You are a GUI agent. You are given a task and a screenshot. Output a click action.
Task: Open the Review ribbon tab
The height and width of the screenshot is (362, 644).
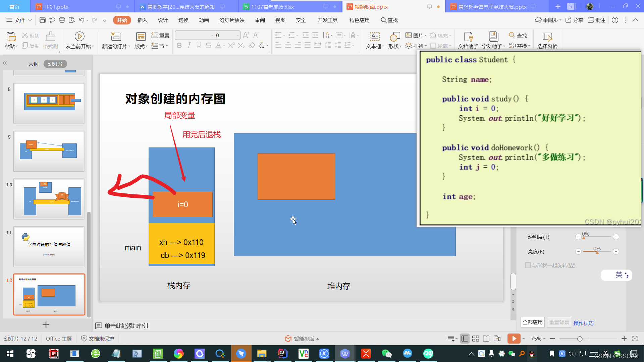260,20
